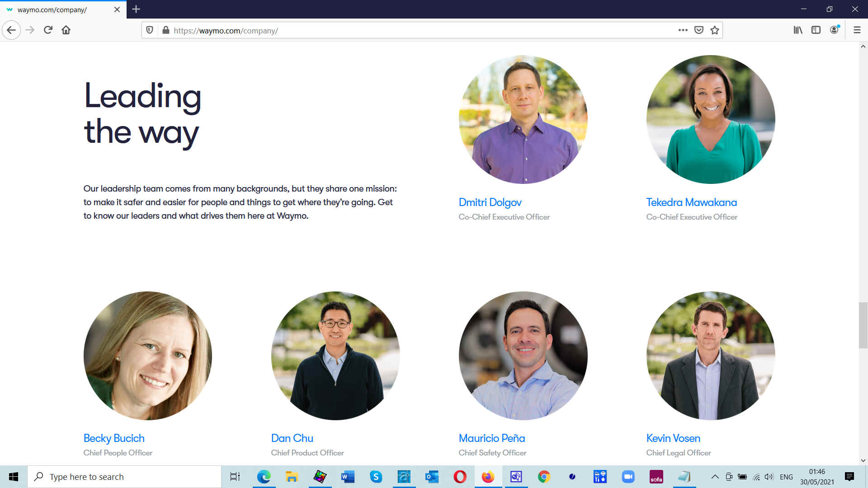Switch to Firefox taskbar icon

tap(488, 477)
